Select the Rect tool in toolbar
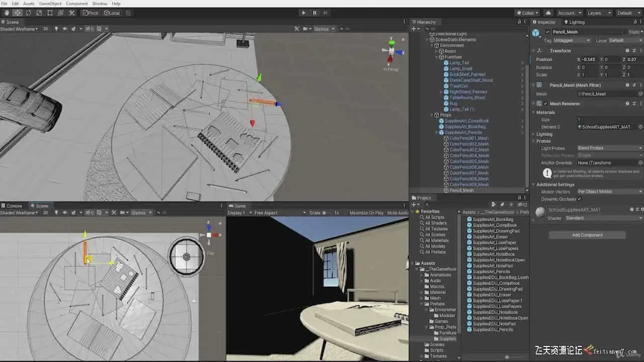The image size is (644, 362). pyautogui.click(x=50, y=13)
